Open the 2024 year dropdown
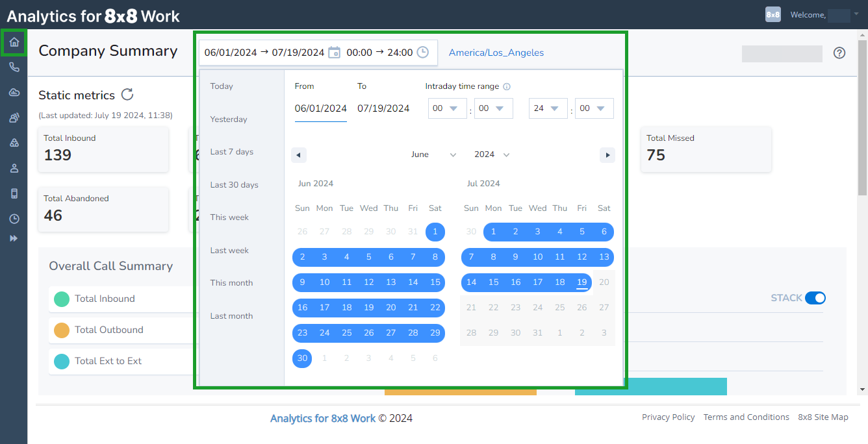 click(x=491, y=154)
